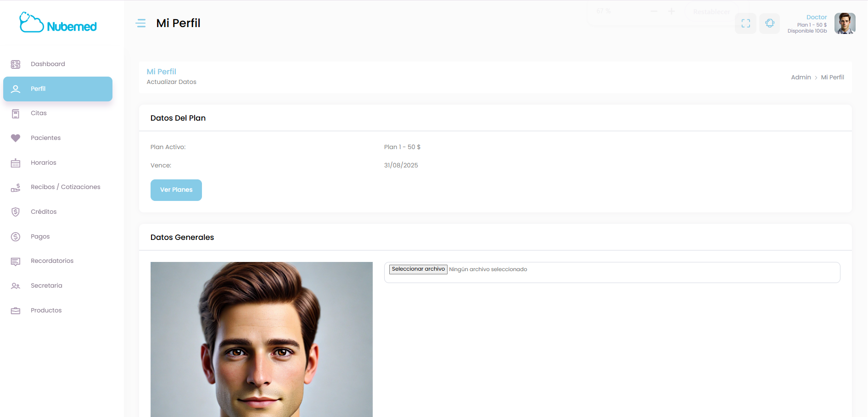Click the heart icon for Pacientes
The height and width of the screenshot is (417, 868).
[x=16, y=138]
